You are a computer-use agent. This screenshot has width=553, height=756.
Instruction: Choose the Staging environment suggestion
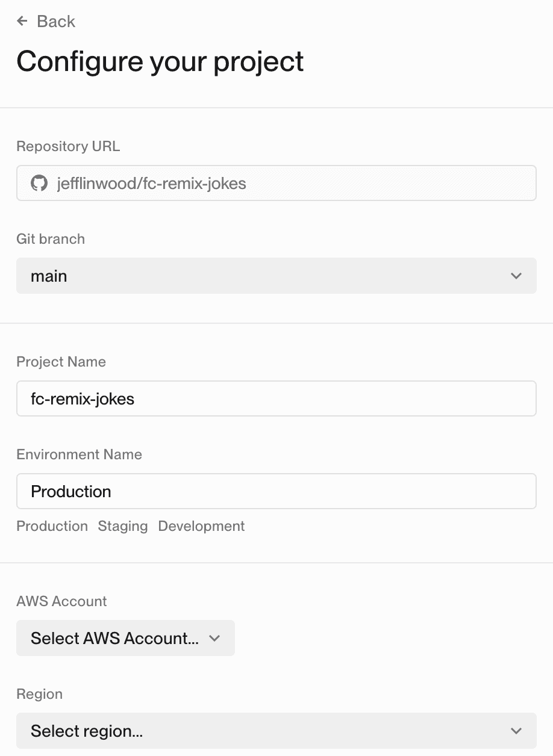123,526
